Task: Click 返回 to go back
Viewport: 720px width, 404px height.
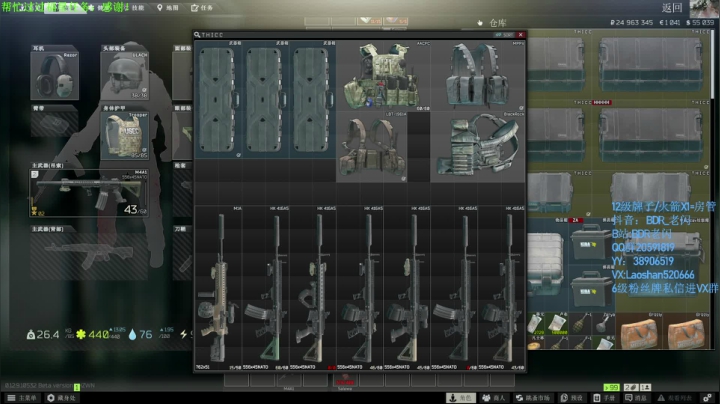Action: [672, 7]
